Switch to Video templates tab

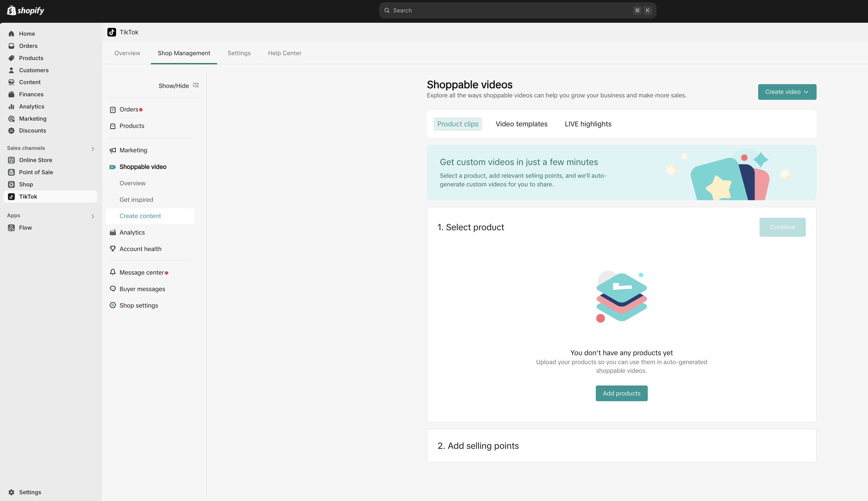tap(521, 124)
